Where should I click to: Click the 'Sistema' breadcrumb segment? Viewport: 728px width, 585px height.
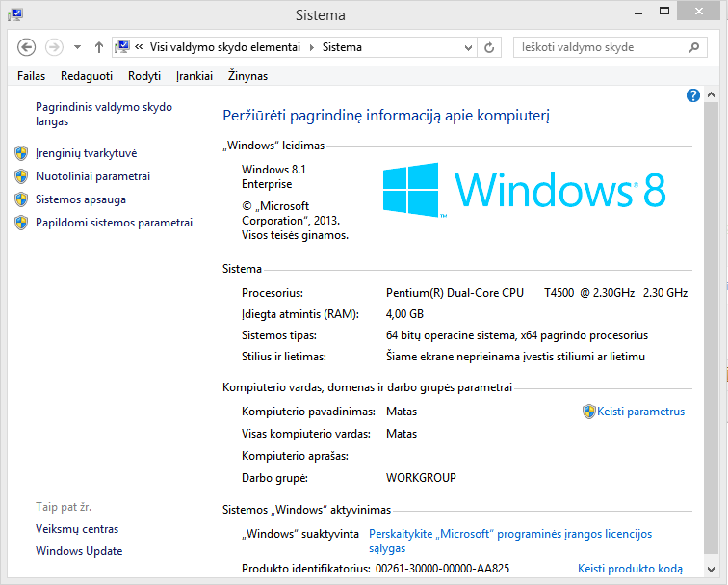point(342,47)
